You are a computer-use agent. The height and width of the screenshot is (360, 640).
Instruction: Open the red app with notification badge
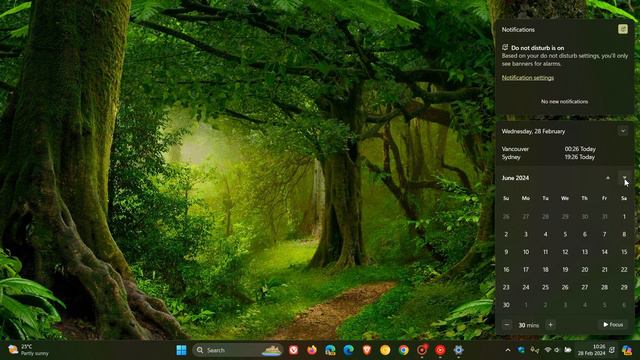pyautogui.click(x=422, y=350)
